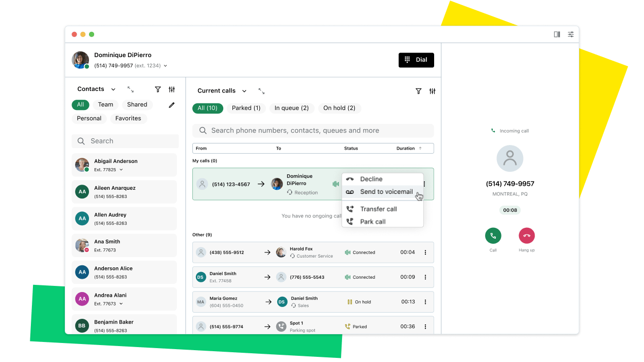Click the filter icon above Current calls list
The image size is (644, 362).
click(418, 91)
